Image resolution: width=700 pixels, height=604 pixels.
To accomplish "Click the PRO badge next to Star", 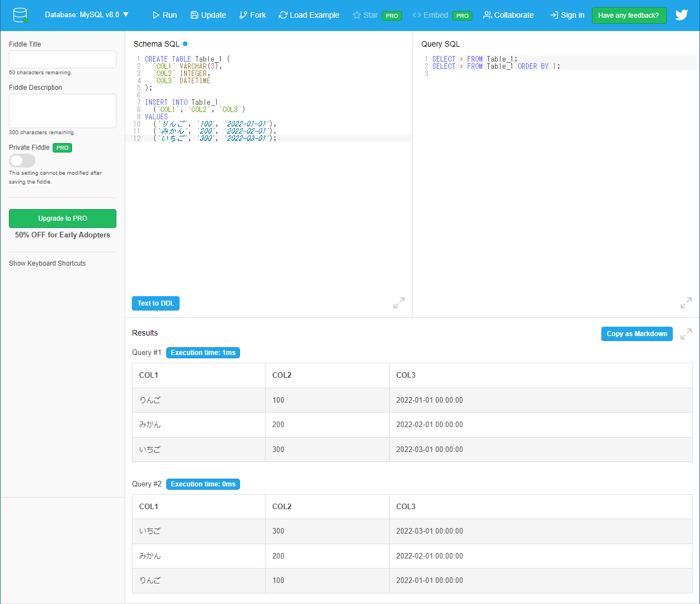I will point(392,16).
